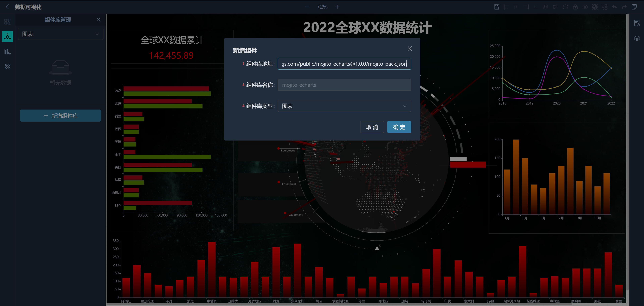
Task: Click the 新增组件库 button
Action: [61, 116]
